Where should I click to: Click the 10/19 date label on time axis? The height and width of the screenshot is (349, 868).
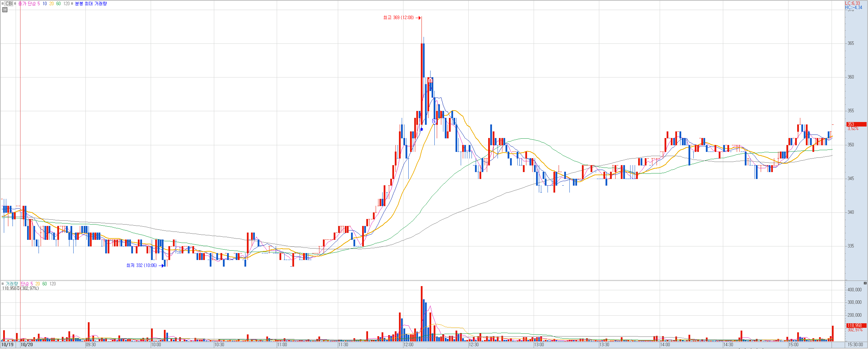click(x=7, y=344)
